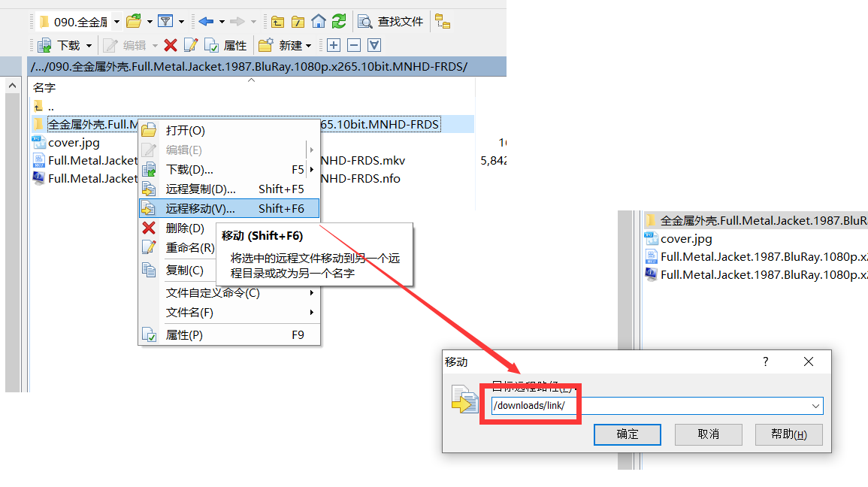Choose 删除(D) in the context menu
Screen dimensions: 868x487
point(177,228)
